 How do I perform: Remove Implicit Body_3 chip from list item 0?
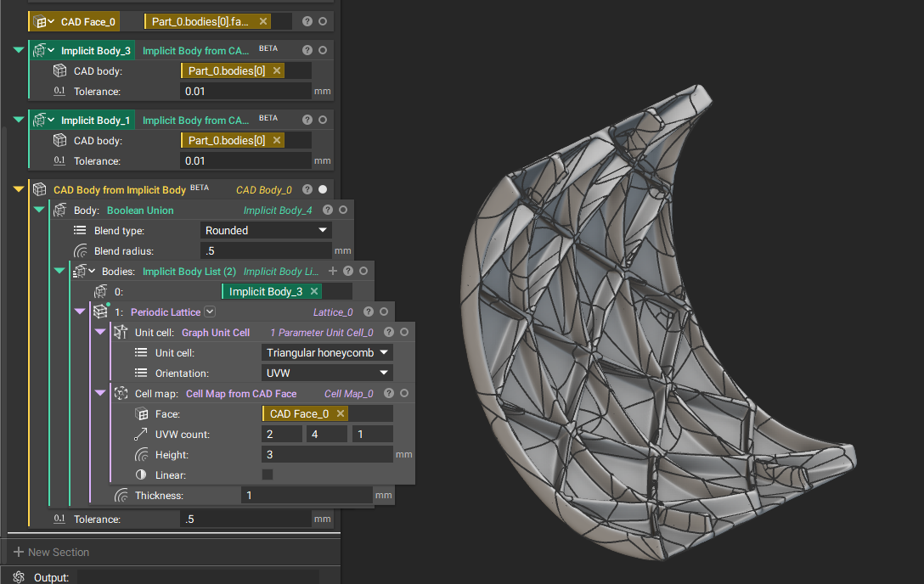click(x=314, y=291)
